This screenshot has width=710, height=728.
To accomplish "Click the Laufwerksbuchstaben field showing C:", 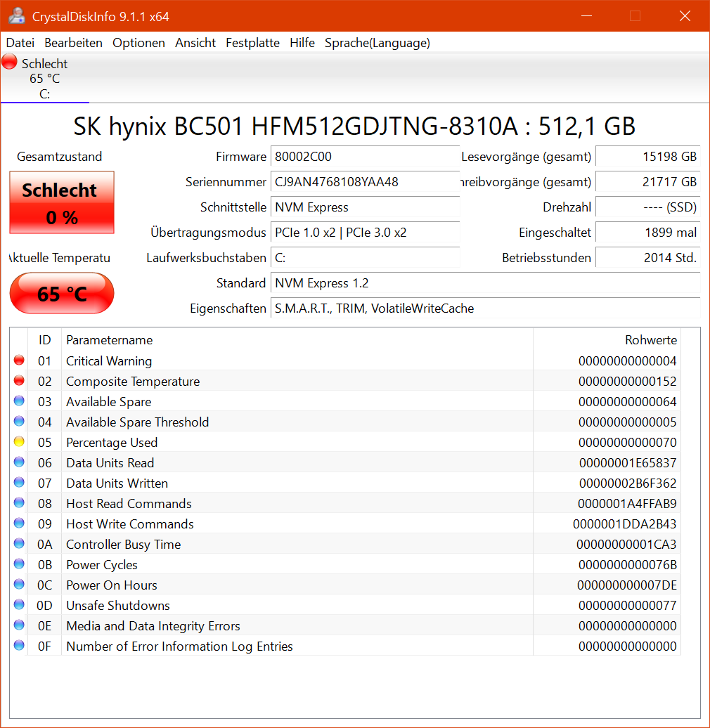I will click(x=365, y=258).
